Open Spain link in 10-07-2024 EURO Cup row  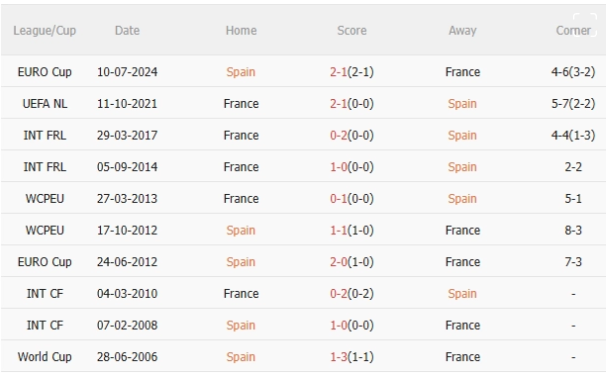click(241, 72)
